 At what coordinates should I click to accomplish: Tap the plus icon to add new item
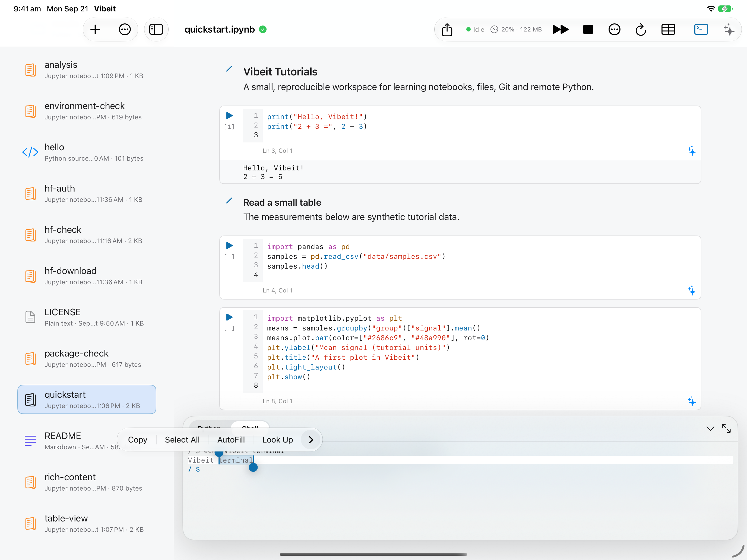(95, 30)
